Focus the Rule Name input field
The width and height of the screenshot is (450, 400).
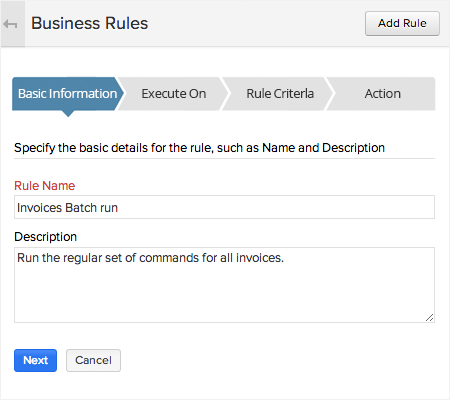[224, 207]
